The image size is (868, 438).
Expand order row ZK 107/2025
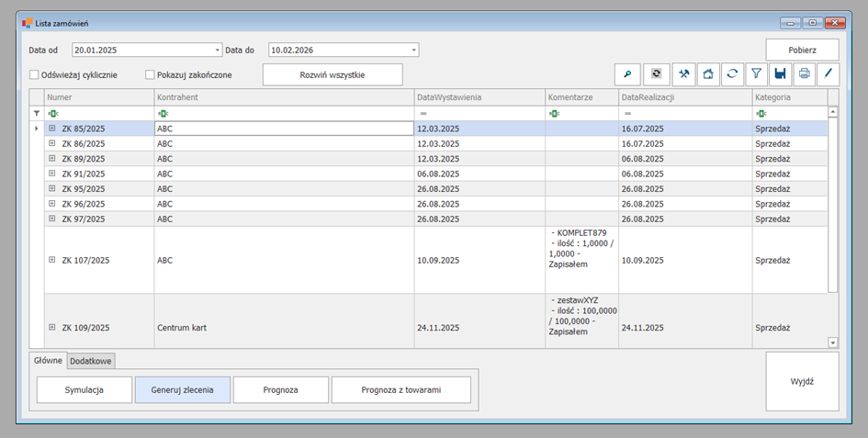pos(52,260)
